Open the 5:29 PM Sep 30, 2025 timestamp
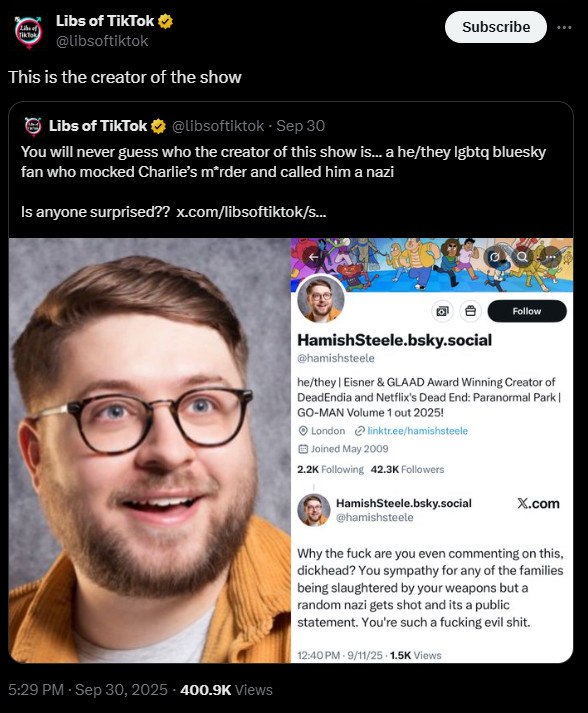588x713 pixels. tap(88, 690)
